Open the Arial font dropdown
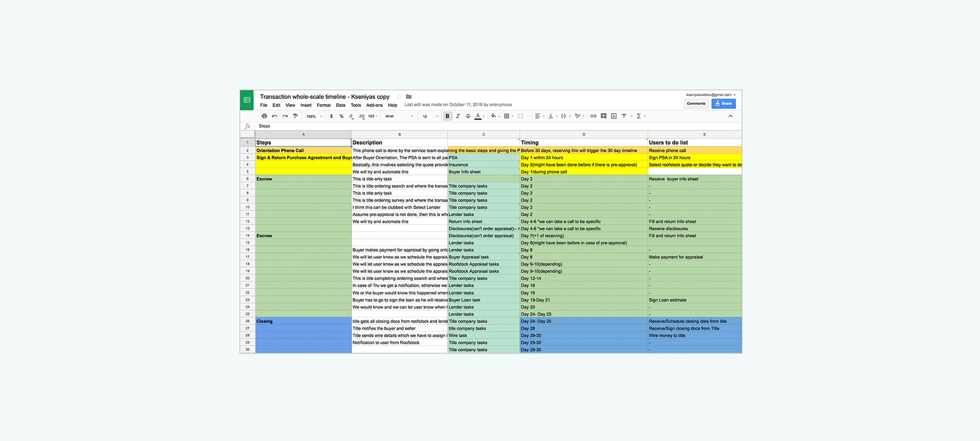 point(399,116)
